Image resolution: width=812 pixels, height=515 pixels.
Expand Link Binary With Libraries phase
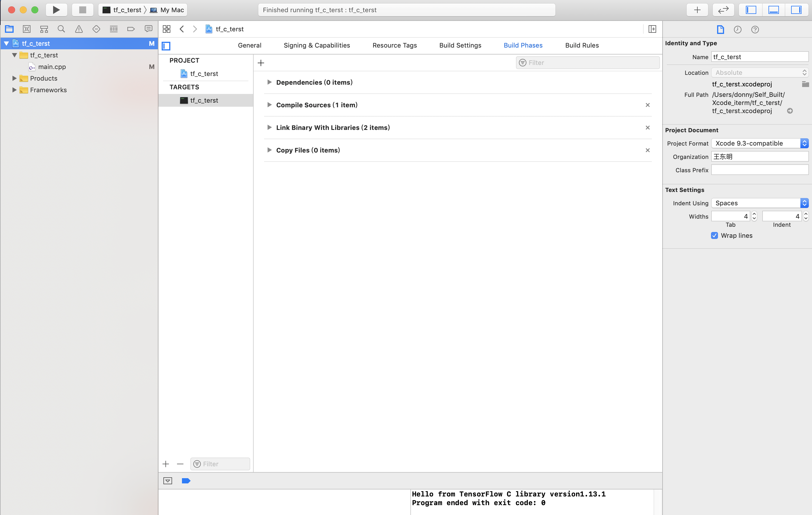click(x=269, y=127)
